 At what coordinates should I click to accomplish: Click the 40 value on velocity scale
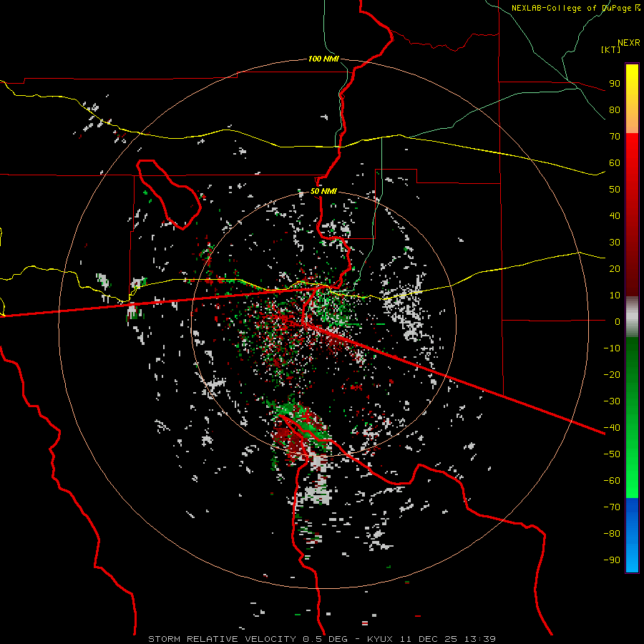pyautogui.click(x=615, y=215)
